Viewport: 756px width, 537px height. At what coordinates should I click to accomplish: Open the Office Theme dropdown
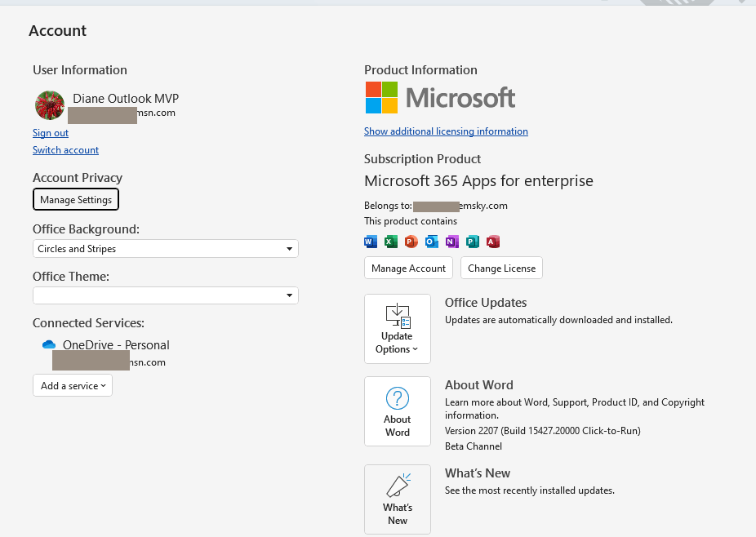click(166, 295)
